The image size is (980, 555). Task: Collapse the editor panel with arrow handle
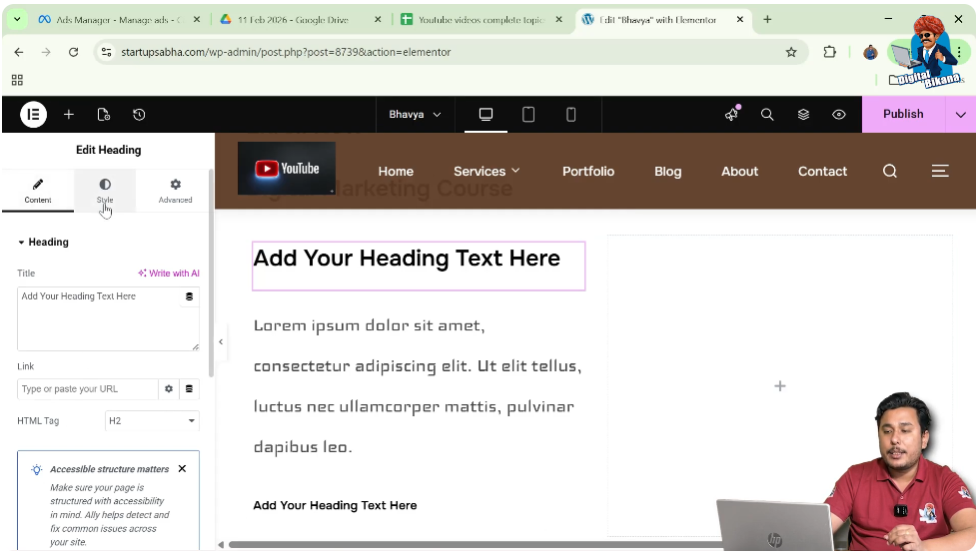point(221,342)
